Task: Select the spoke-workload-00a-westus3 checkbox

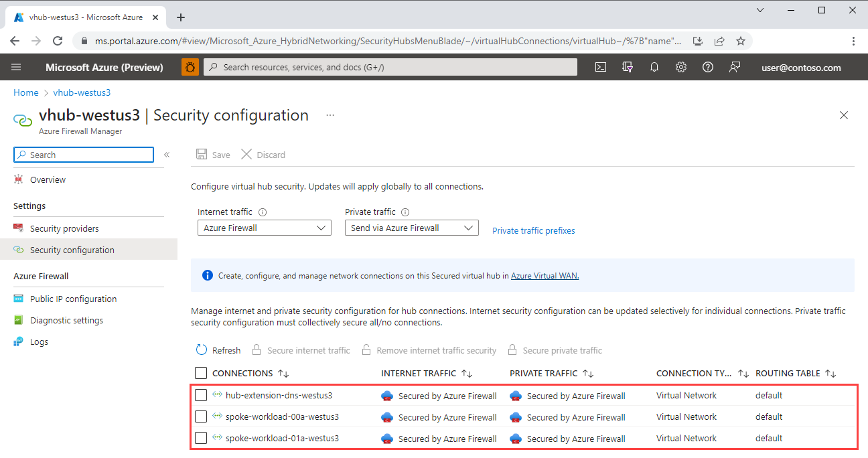Action: point(201,416)
